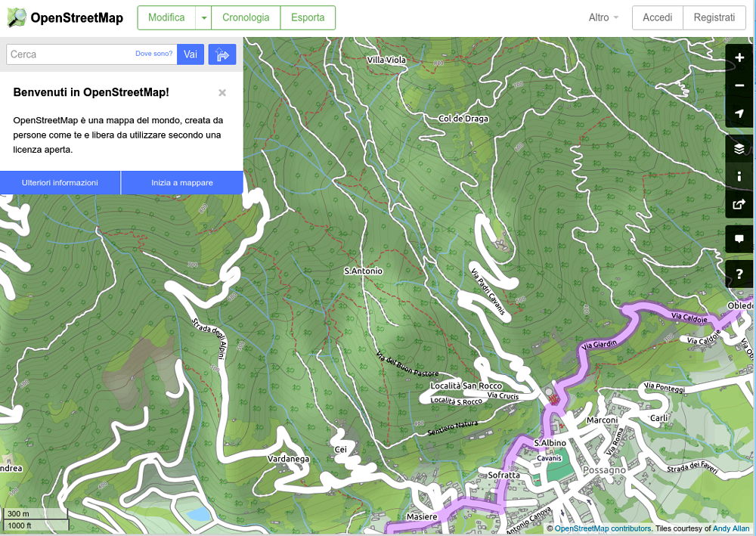Open the Modifica tab

click(166, 18)
